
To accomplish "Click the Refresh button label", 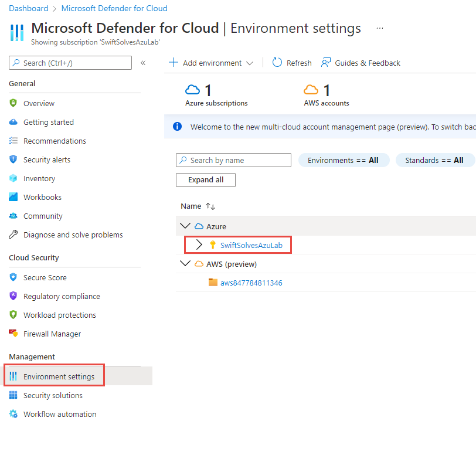I will coord(299,63).
